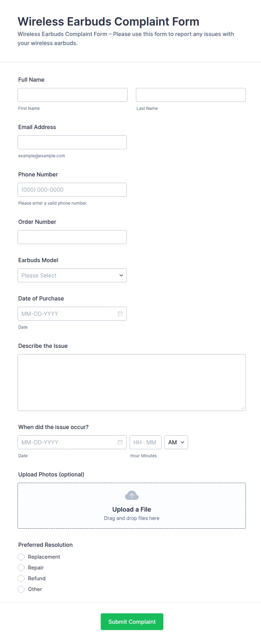
Task: Open calendar icon for issue occurrence date
Action: click(x=120, y=443)
